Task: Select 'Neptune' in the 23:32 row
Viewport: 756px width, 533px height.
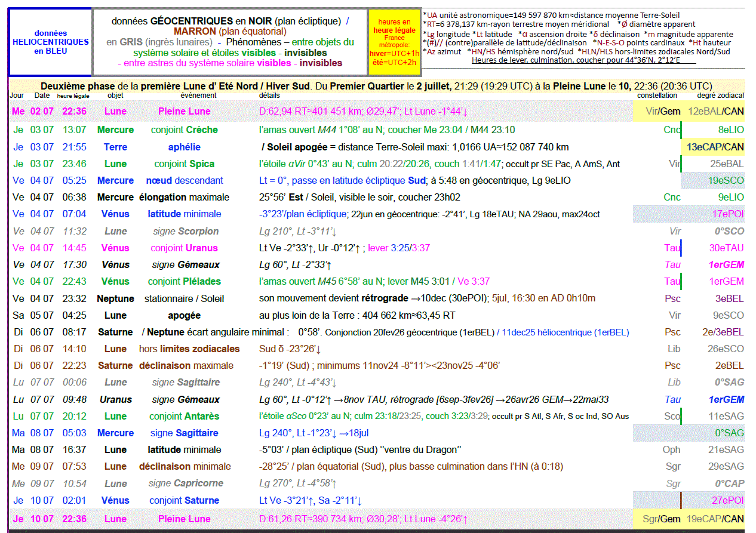Action: tap(115, 298)
